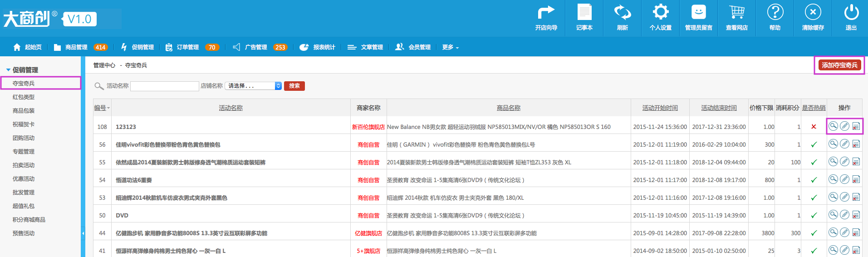This screenshot has width=868, height=257.
Task: Click the 大商创 logo
Action: click(x=26, y=19)
